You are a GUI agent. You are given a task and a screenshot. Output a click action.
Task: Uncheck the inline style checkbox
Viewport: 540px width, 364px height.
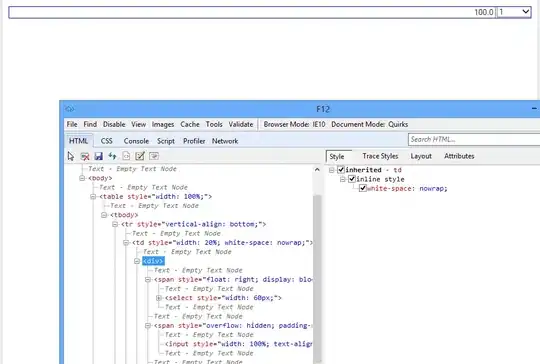point(352,179)
